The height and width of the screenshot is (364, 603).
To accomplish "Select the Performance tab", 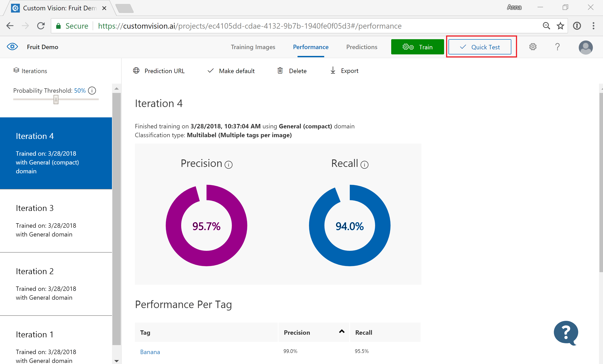I will coord(311,47).
